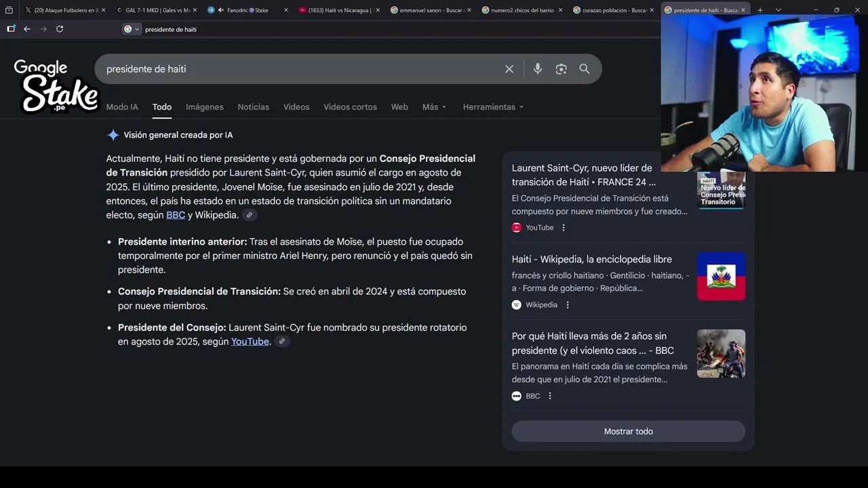
Task: Select the Todo results tab
Action: (162, 107)
